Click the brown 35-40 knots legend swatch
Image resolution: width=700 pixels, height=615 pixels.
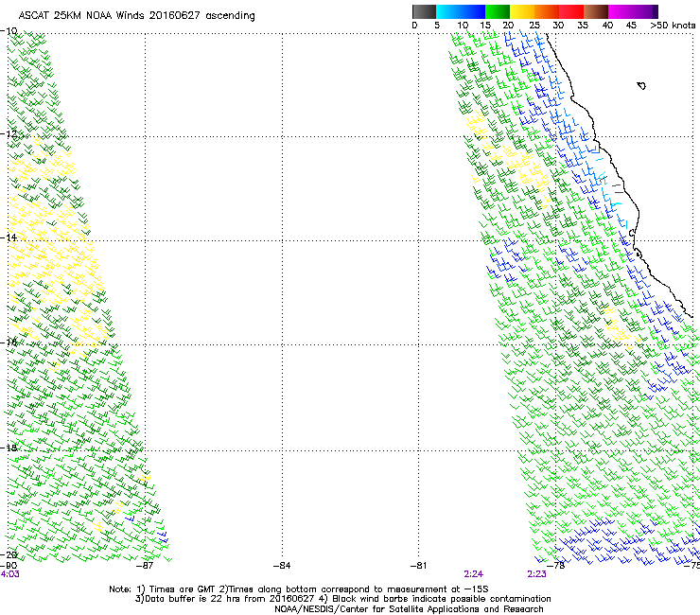596,11
